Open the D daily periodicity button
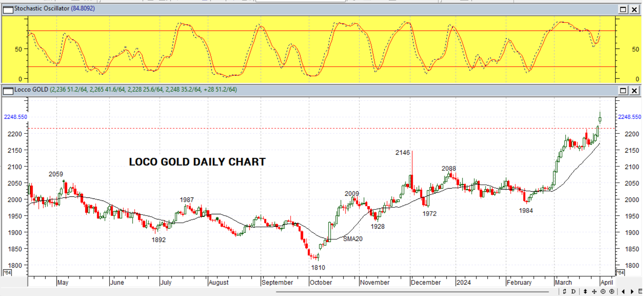The height and width of the screenshot is (296, 644). (x=573, y=292)
